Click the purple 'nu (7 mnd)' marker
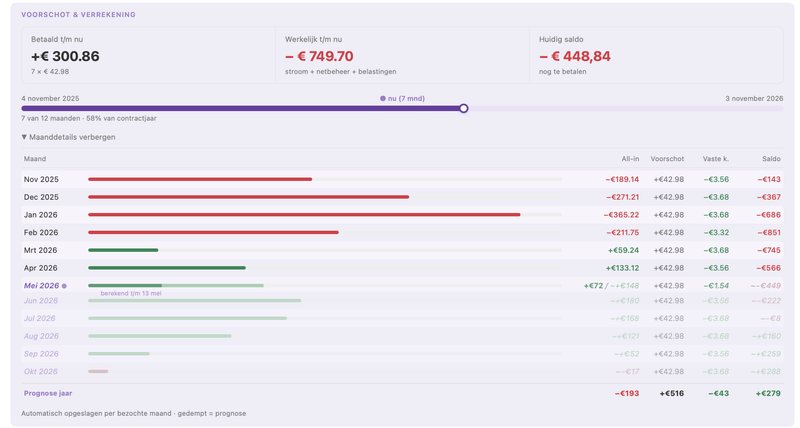Image resolution: width=800 pixels, height=428 pixels. click(x=403, y=98)
